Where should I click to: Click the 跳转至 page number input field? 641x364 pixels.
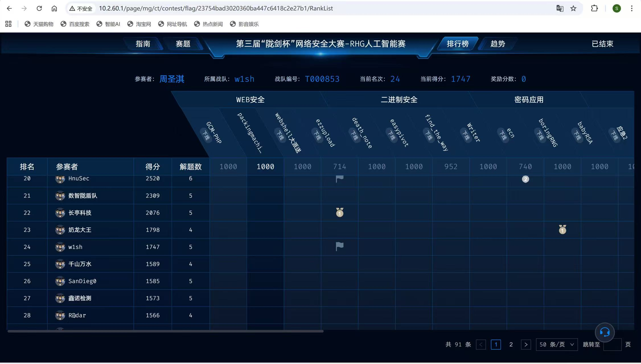click(x=612, y=344)
